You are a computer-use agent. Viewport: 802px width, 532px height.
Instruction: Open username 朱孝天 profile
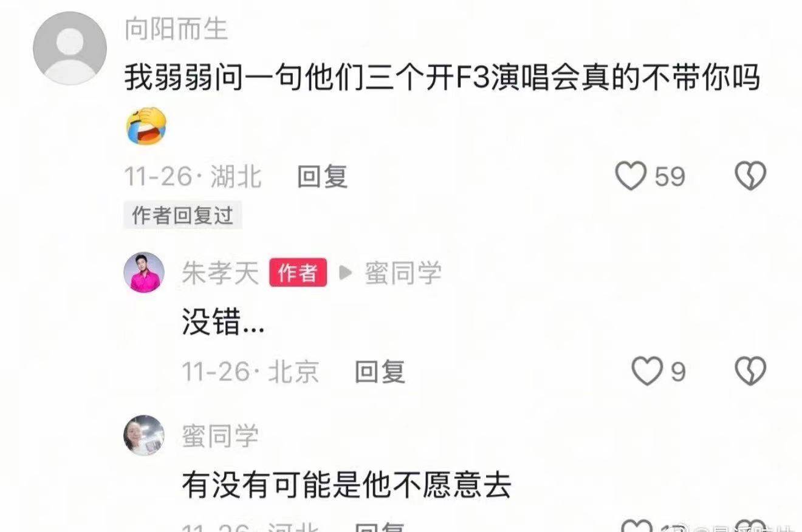coord(221,273)
